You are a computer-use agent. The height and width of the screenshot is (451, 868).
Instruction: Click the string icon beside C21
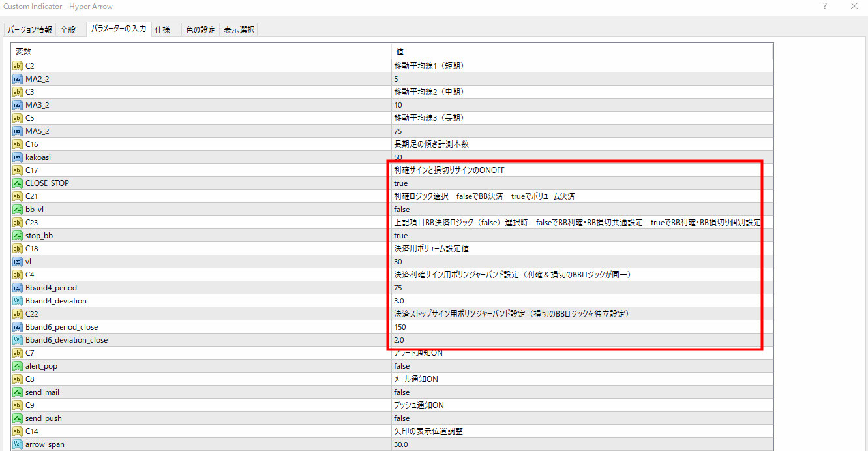click(x=18, y=196)
